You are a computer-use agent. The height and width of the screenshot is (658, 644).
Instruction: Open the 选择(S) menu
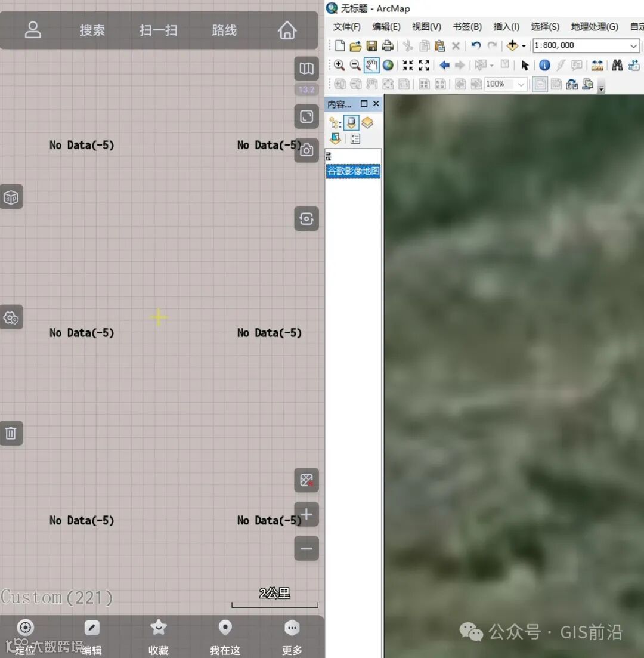click(x=545, y=27)
